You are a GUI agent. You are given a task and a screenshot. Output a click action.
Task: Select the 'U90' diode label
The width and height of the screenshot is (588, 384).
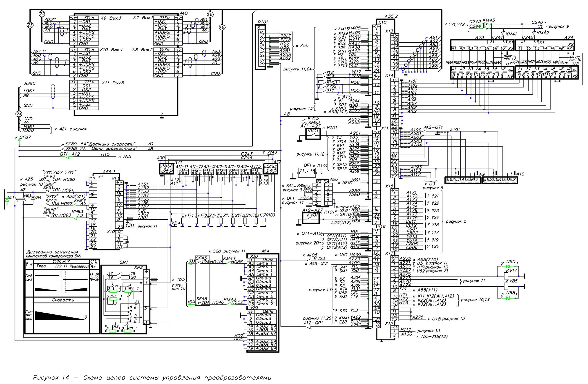[x=511, y=262]
